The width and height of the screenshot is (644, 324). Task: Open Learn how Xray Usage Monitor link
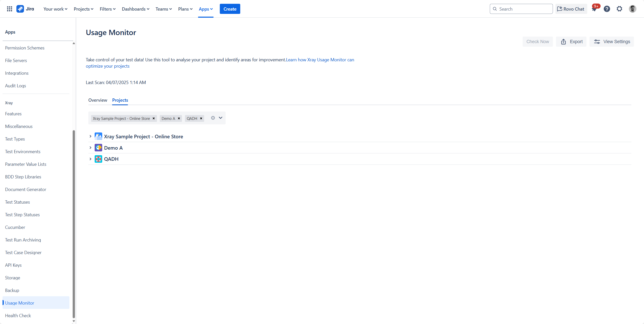320,60
